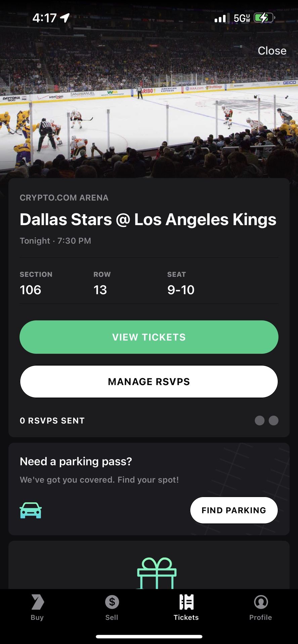Select the Tickets tab icon
The height and width of the screenshot is (644, 298).
pos(186,602)
